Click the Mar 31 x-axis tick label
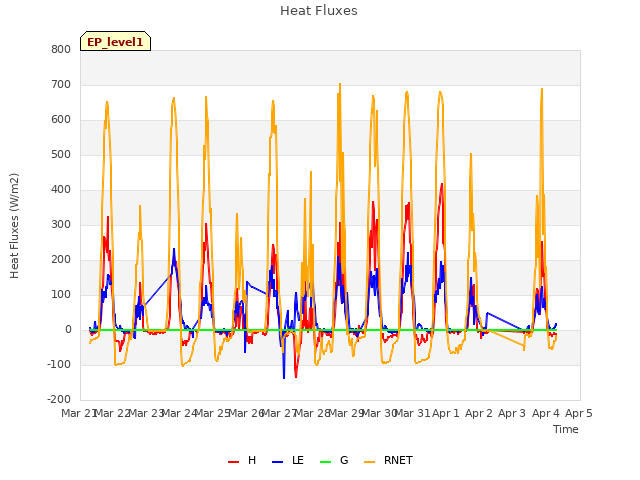Screen dimensions: 640x480 (x=412, y=413)
